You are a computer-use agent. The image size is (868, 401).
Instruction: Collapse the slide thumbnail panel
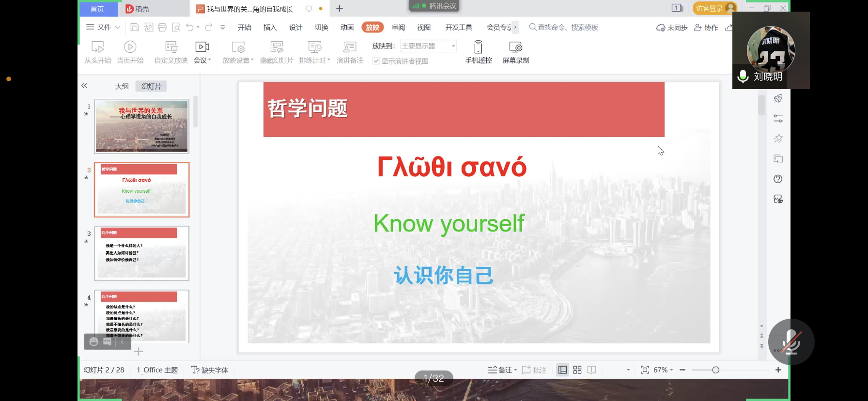coord(84,86)
